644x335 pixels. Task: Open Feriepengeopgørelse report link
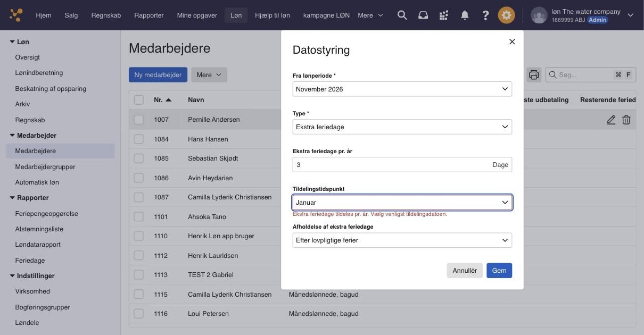click(47, 214)
